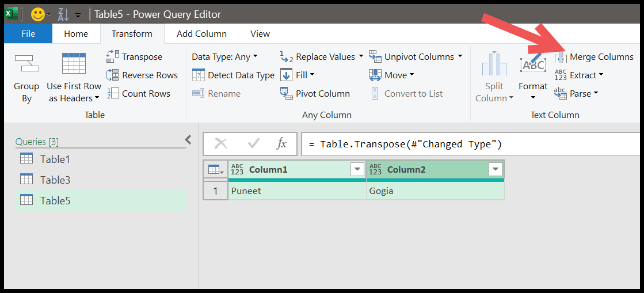Click the formula bar confirm checkmark
The image size is (644, 293).
(253, 144)
